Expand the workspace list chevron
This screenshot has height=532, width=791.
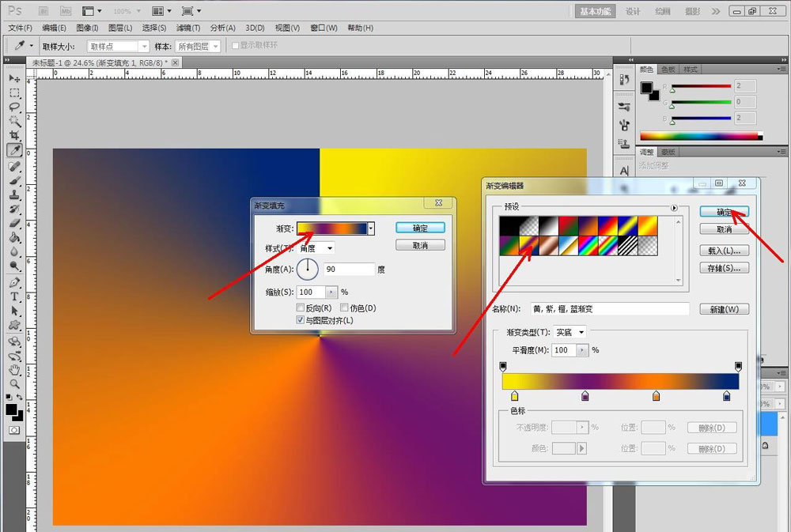tap(715, 11)
